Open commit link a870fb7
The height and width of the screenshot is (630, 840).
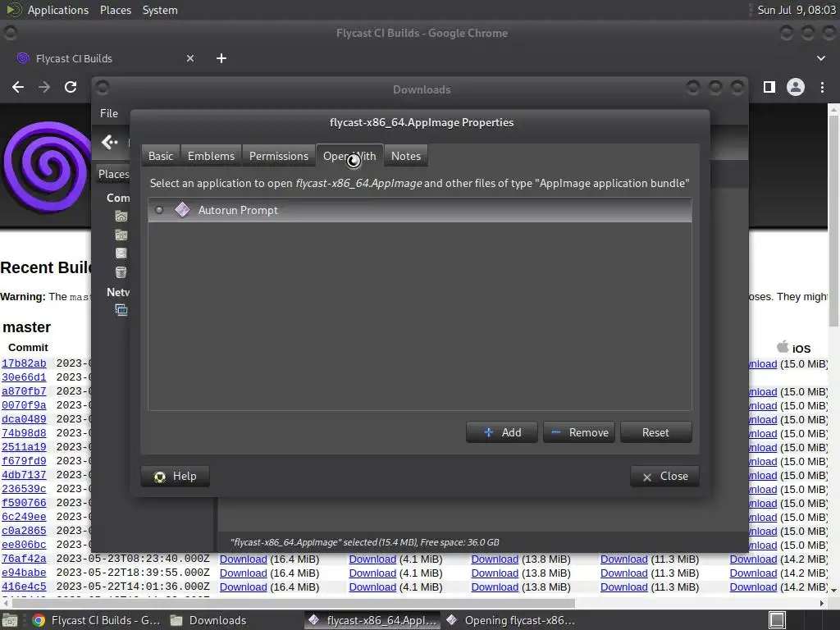coord(24,391)
